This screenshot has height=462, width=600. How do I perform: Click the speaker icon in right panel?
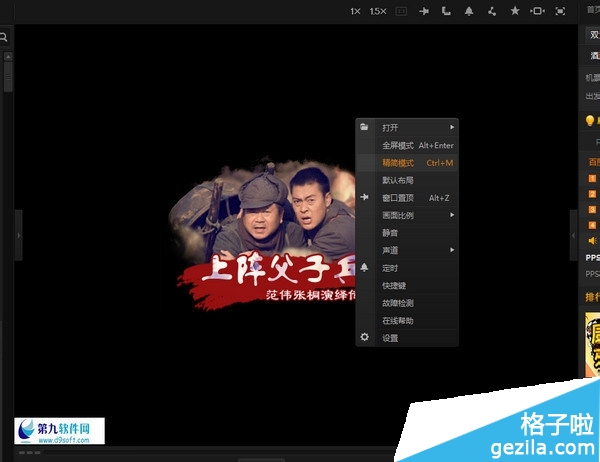pyautogui.click(x=592, y=241)
